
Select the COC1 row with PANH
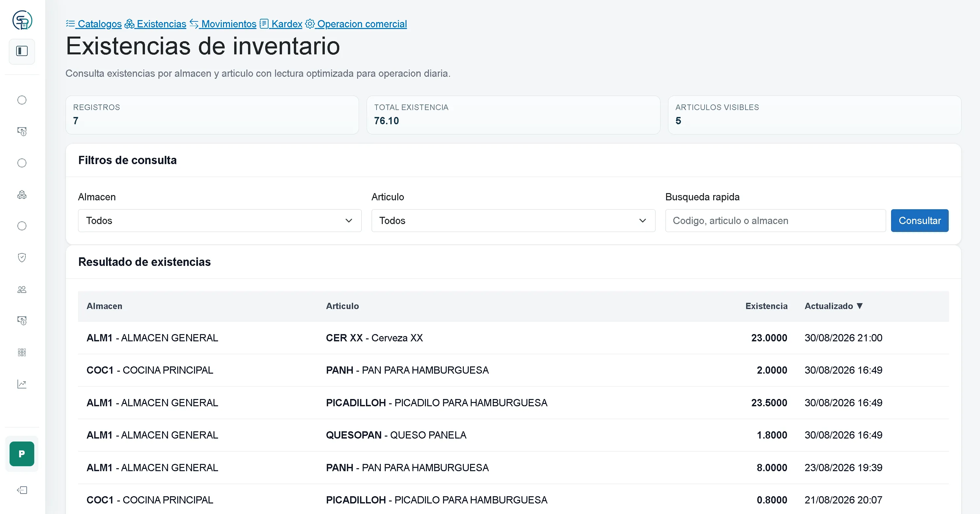[x=513, y=370]
